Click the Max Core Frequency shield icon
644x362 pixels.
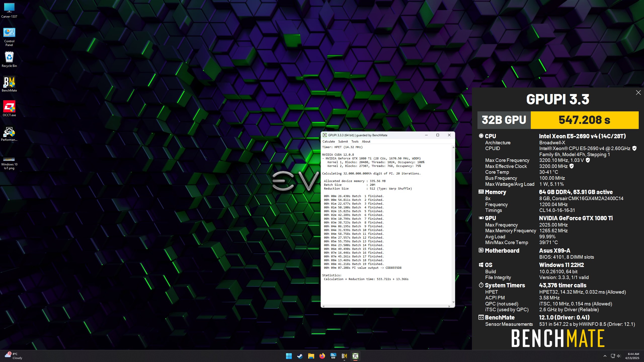[588, 160]
